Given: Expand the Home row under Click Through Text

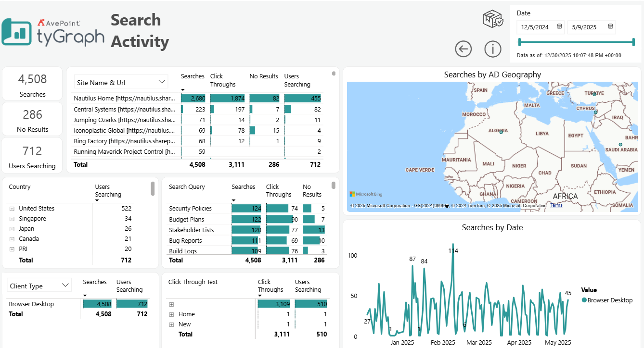Looking at the screenshot, I should click(171, 314).
